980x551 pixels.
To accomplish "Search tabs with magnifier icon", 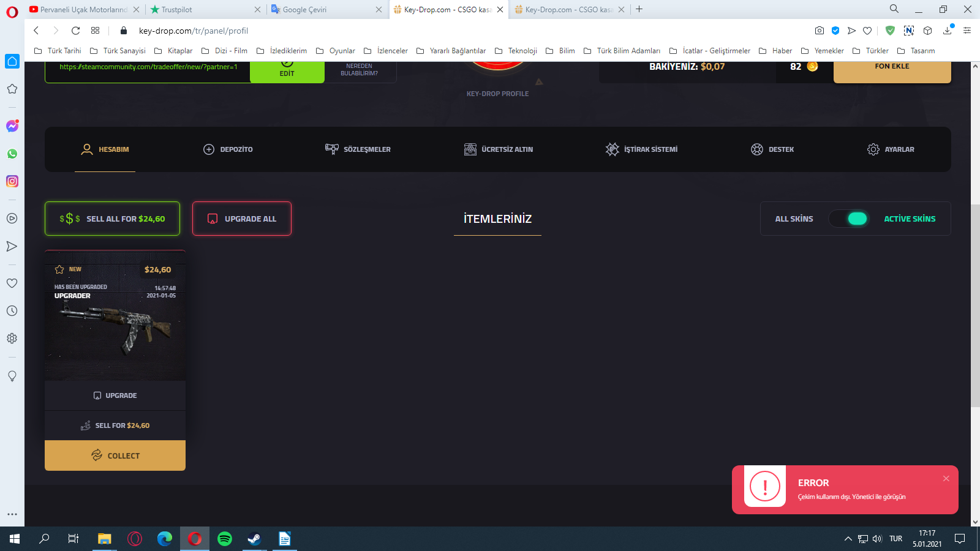I will 894,9.
